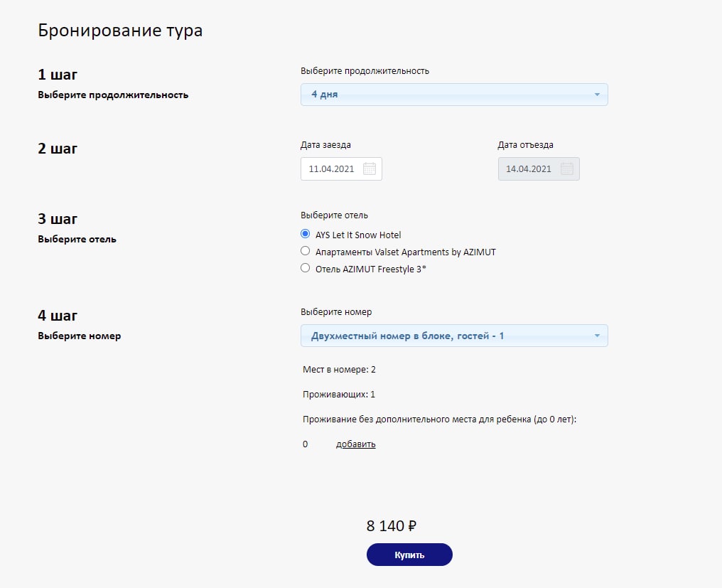
Task: Open the calendar icon for check-in date
Action: pos(370,169)
